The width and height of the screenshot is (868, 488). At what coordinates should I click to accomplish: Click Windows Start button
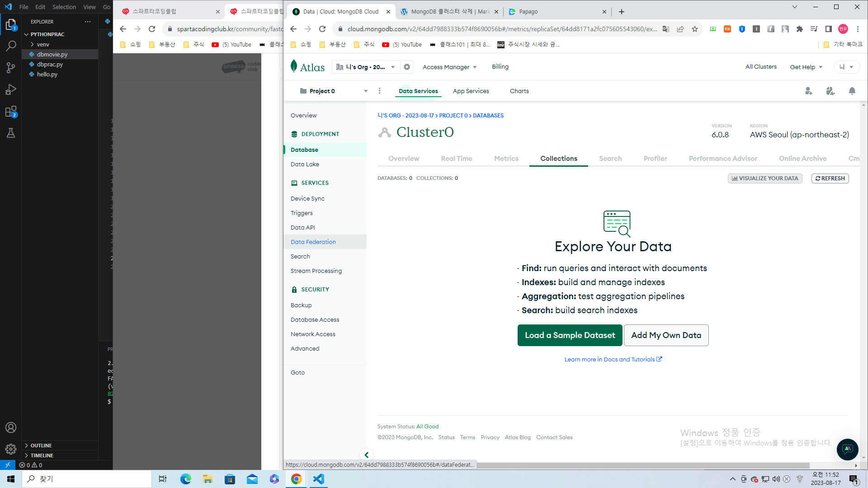click(11, 479)
